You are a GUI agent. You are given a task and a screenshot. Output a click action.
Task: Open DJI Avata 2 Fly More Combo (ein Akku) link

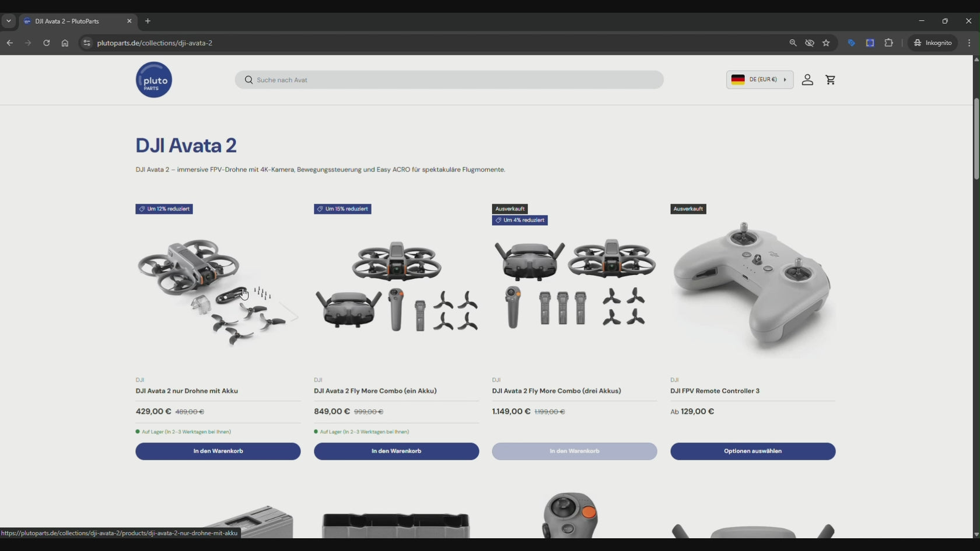(x=375, y=391)
